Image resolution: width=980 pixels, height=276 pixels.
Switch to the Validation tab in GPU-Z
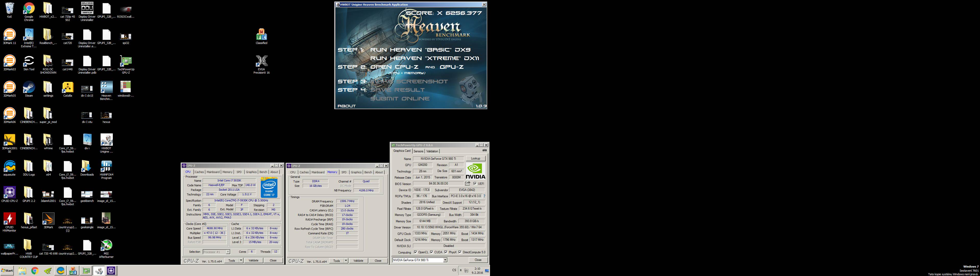coord(432,151)
